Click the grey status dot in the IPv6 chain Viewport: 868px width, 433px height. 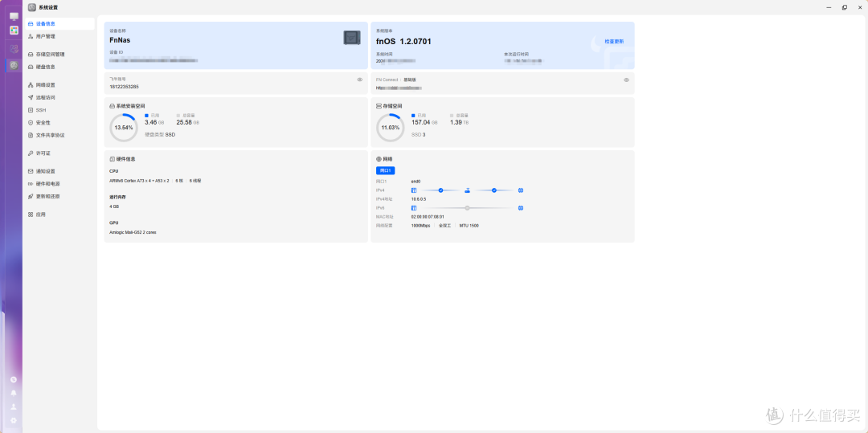467,208
